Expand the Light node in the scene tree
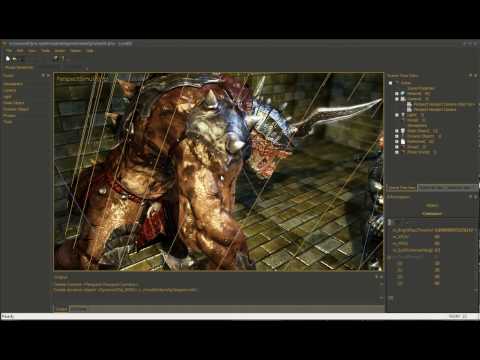Screen dimensions: 480x360 click(x=397, y=115)
